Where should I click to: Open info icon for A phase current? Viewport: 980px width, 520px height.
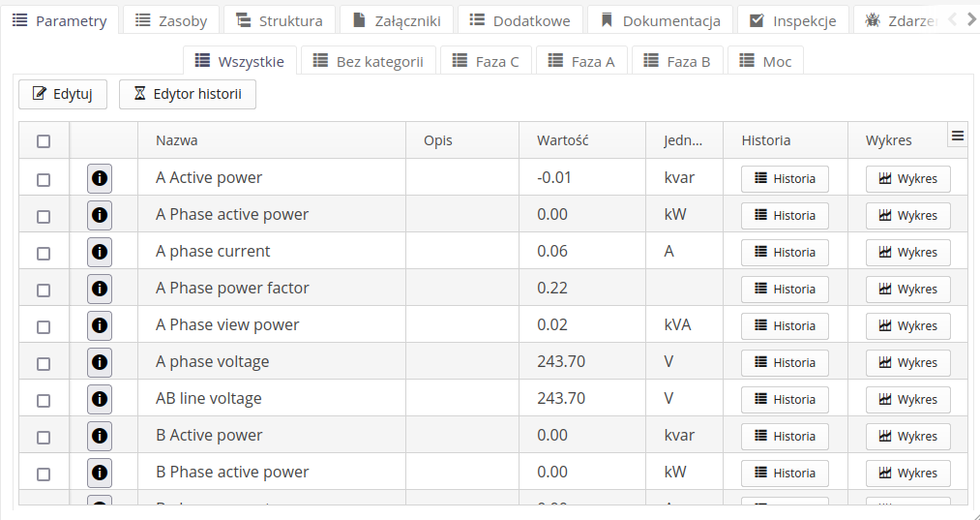(x=99, y=252)
